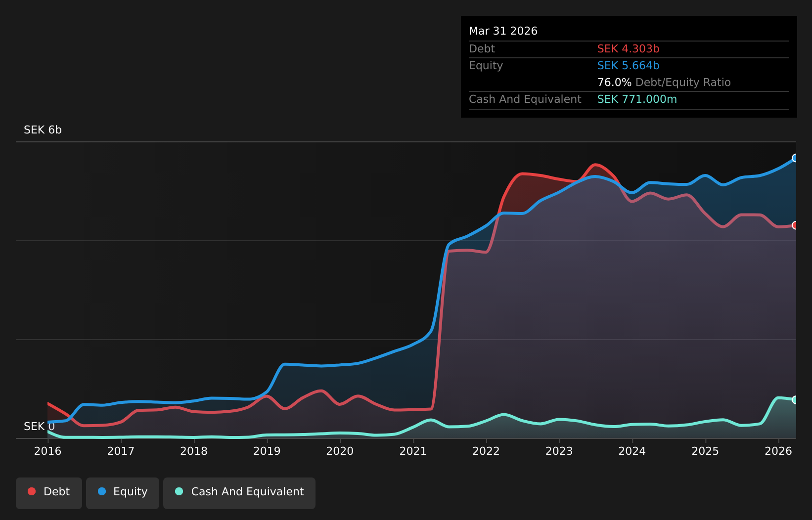Click the SEK 5.664b equity value

629,66
